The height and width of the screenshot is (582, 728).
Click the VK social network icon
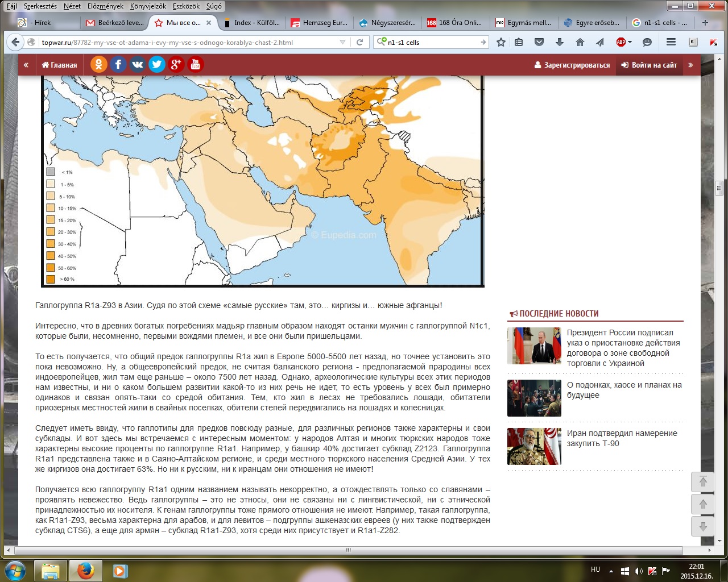tap(137, 65)
